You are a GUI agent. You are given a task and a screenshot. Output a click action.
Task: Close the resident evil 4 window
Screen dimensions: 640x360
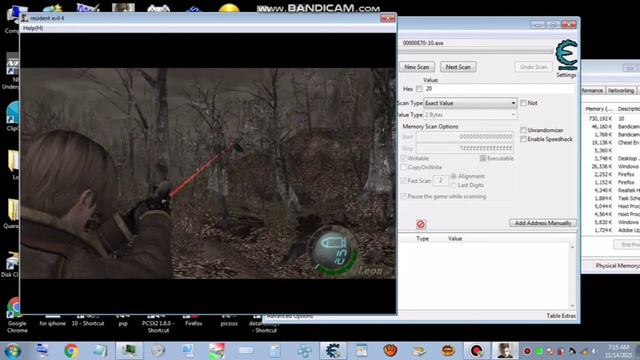pyautogui.click(x=387, y=18)
